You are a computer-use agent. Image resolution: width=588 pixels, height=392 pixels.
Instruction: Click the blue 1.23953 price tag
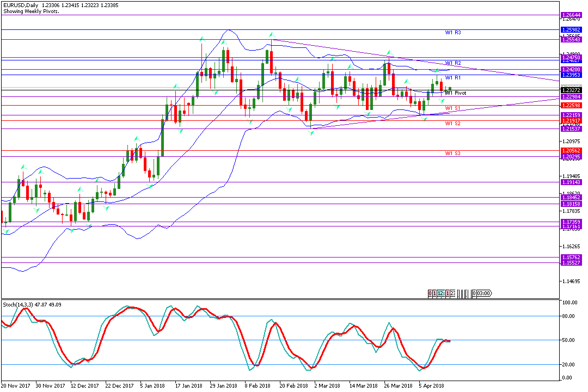coord(571,75)
